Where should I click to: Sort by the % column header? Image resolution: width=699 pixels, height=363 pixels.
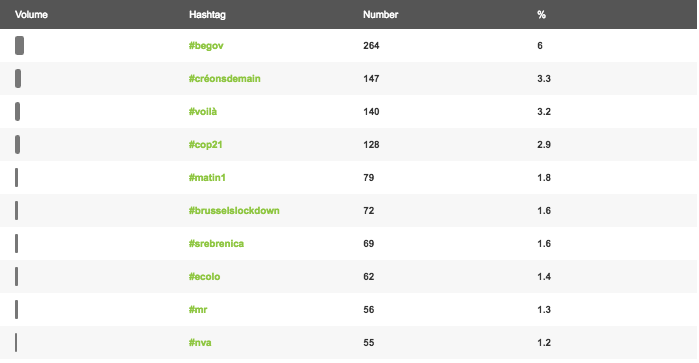(x=541, y=15)
